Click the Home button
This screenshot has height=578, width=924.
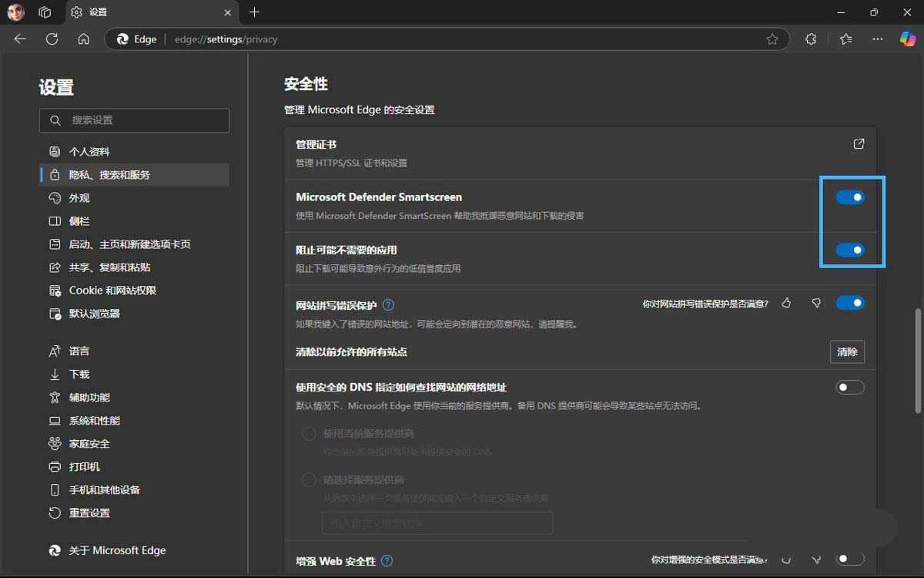click(84, 39)
